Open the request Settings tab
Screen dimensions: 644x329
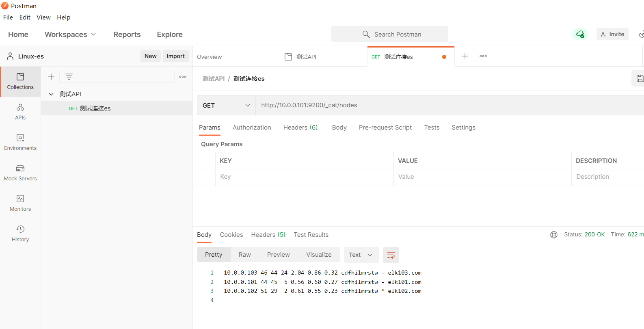(464, 128)
